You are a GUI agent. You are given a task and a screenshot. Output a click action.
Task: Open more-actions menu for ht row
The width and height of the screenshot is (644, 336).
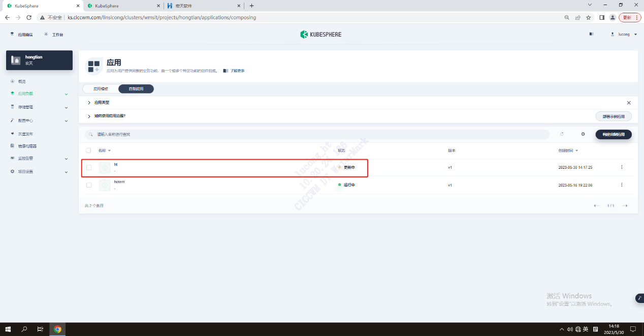(x=622, y=167)
